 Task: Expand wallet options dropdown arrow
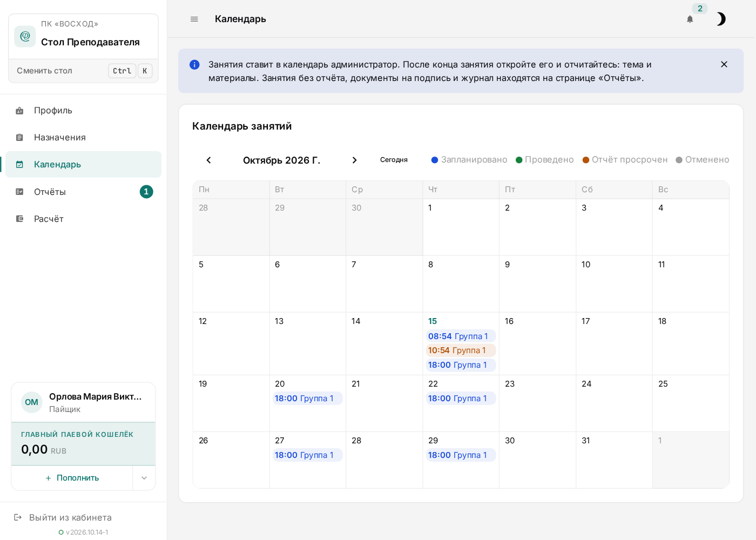(144, 478)
